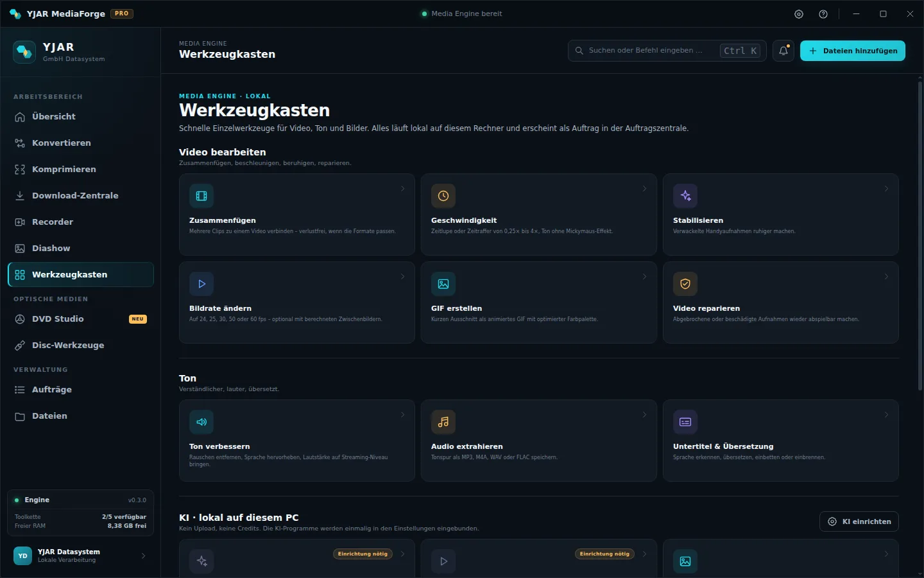Click the v0.3.0 version label
This screenshot has height=578, width=924.
pyautogui.click(x=137, y=500)
